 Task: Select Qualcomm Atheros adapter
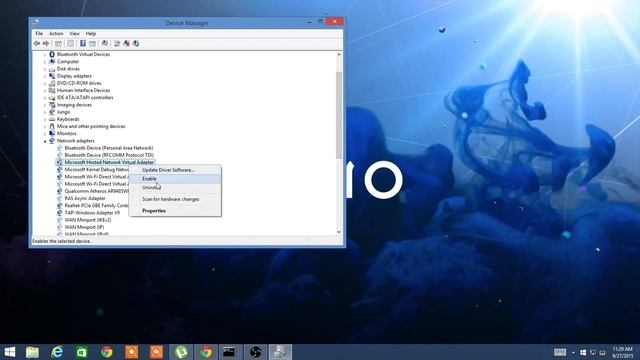click(x=96, y=191)
